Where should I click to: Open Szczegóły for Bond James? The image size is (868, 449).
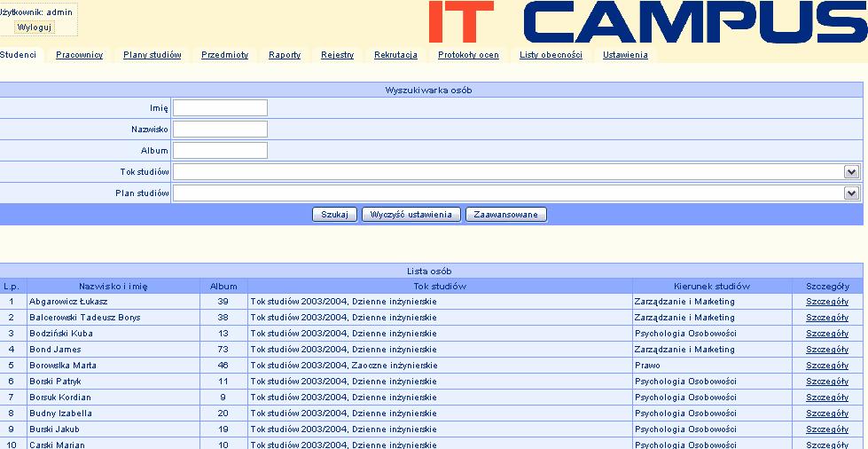827,350
